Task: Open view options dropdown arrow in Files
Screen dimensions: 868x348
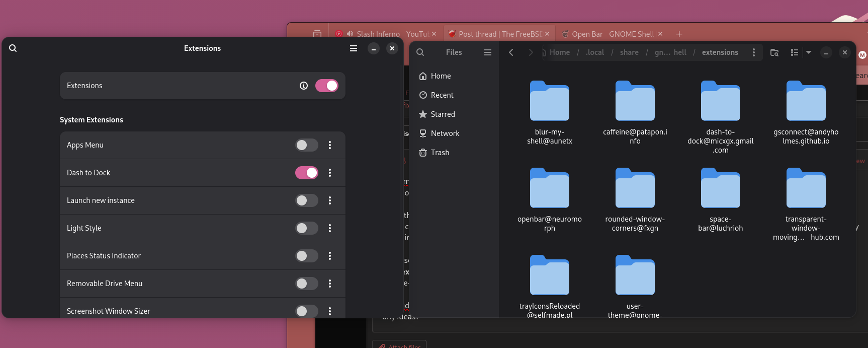Action: pyautogui.click(x=809, y=52)
